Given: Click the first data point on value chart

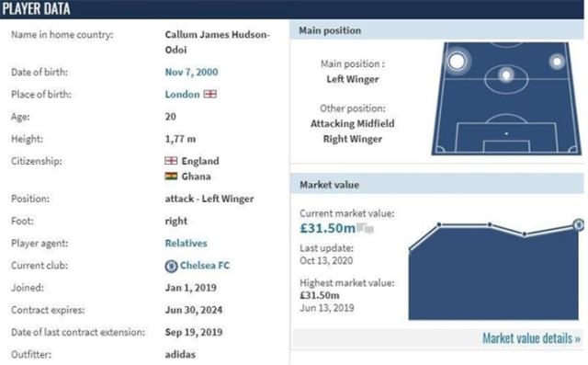Looking at the screenshot, I should [410, 249].
